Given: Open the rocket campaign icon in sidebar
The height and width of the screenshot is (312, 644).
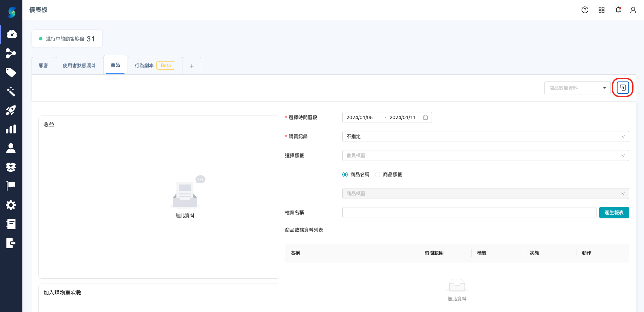Looking at the screenshot, I should [x=11, y=110].
